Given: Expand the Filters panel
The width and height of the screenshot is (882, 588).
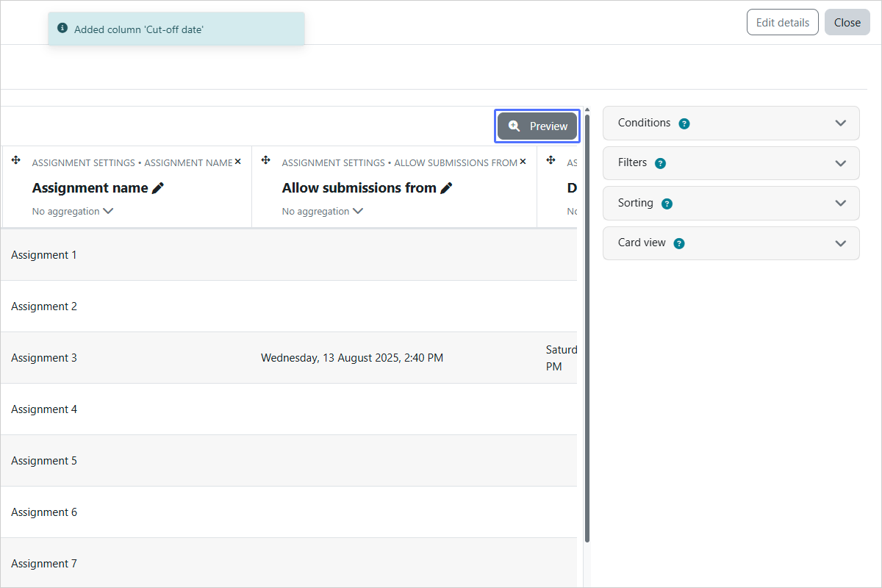Looking at the screenshot, I should tap(731, 162).
